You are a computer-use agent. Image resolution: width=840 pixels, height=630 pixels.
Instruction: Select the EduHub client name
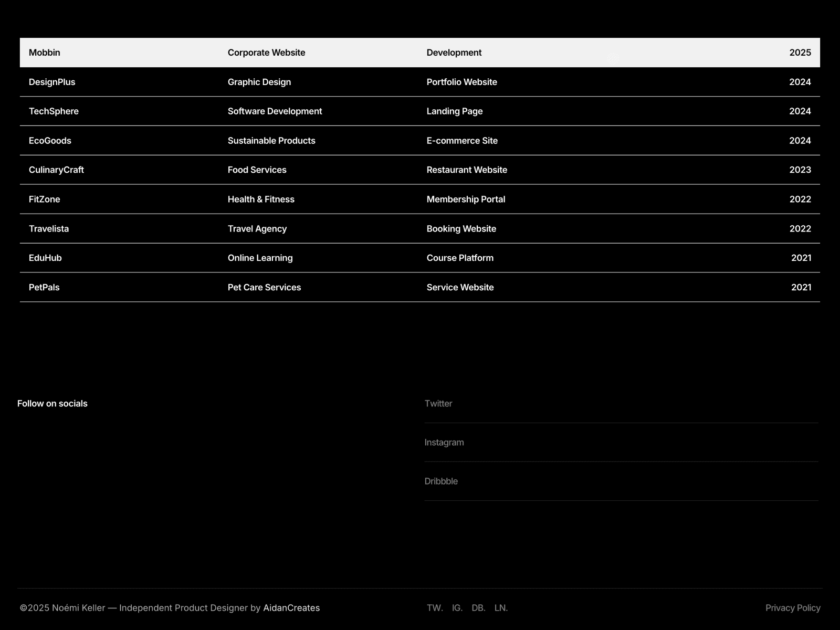(45, 258)
